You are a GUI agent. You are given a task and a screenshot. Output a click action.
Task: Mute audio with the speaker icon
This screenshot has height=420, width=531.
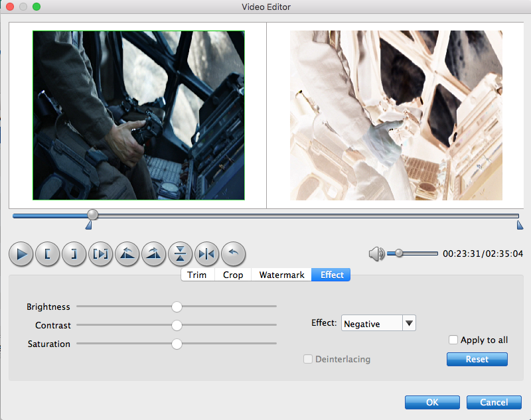376,253
